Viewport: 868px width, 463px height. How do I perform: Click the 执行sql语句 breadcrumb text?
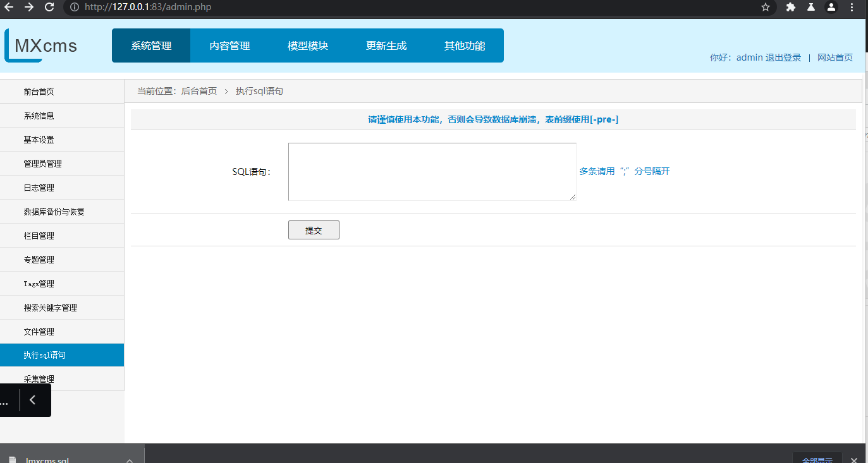point(259,91)
